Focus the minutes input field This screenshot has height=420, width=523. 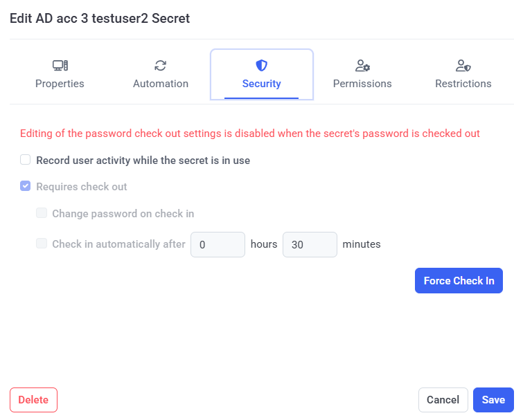pyautogui.click(x=310, y=244)
